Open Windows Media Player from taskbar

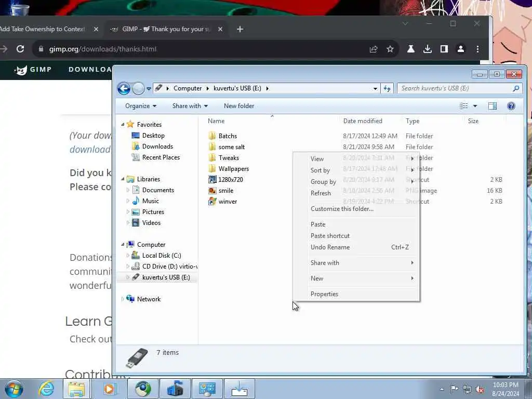[x=109, y=389]
